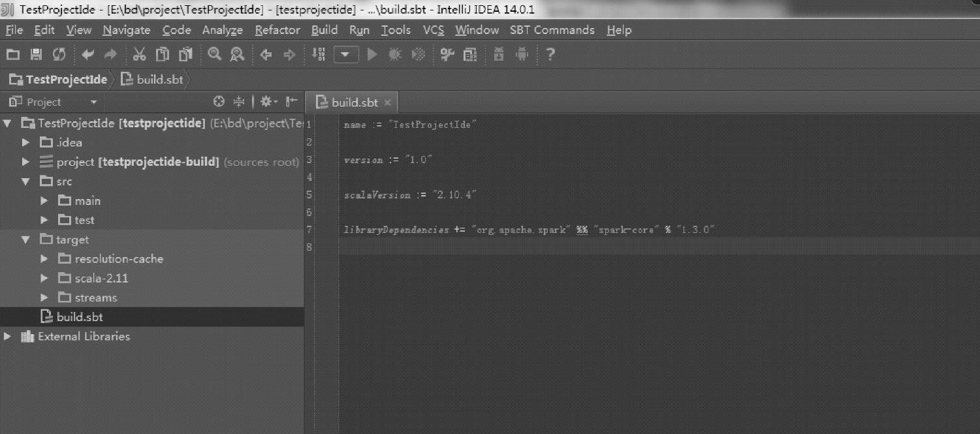
Task: Click the Cut scissors icon
Action: tap(139, 55)
